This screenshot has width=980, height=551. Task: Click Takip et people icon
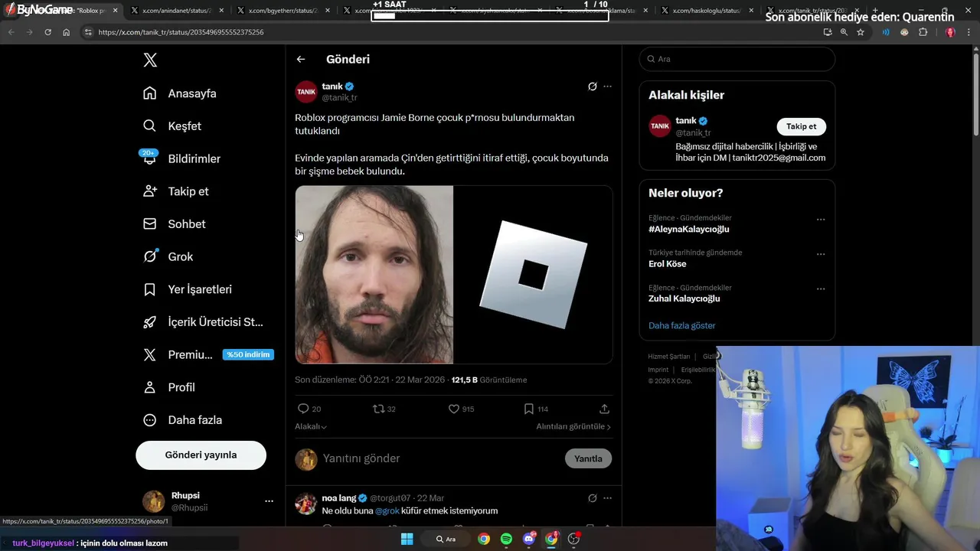(x=150, y=191)
